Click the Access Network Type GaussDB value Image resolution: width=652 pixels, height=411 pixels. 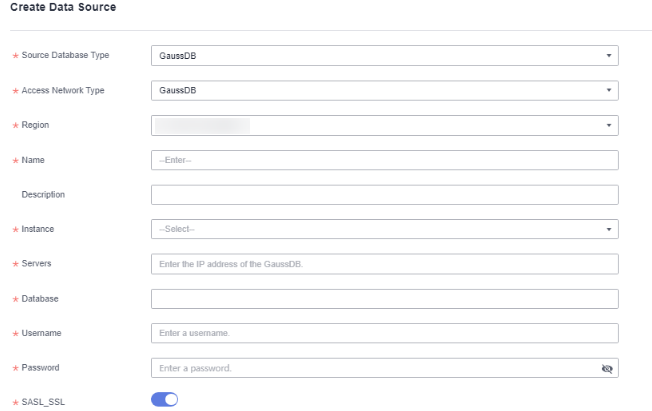[x=178, y=90]
